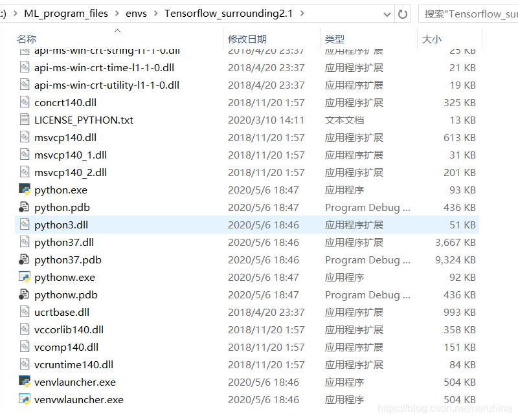Click the concrt140.dll file icon

25,102
